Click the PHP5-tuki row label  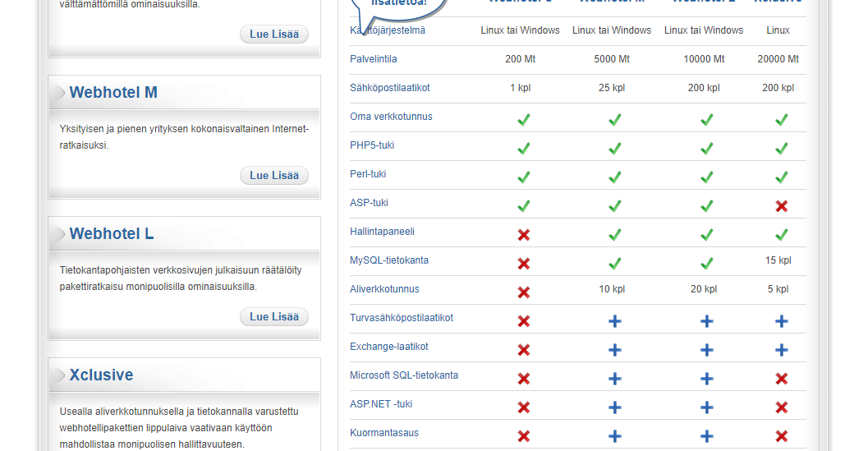tap(372, 145)
